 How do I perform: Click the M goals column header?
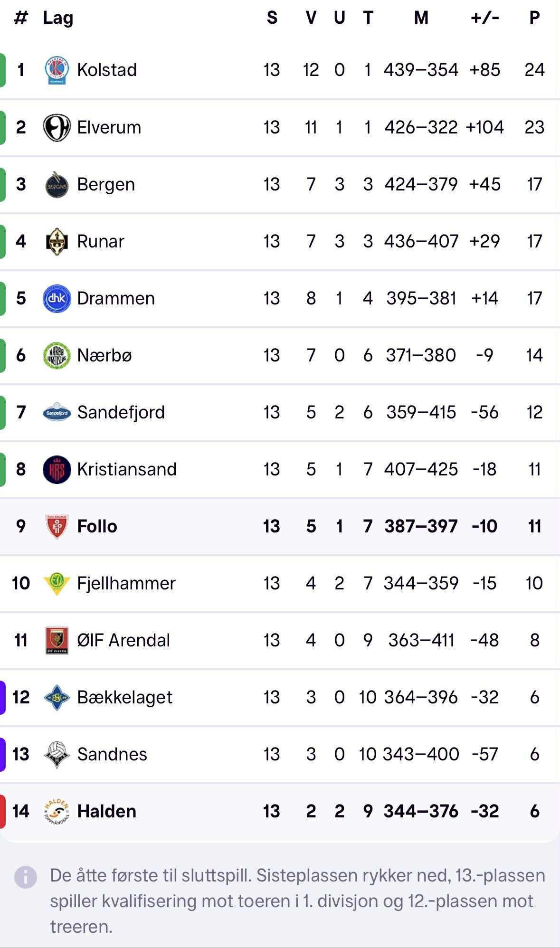(421, 18)
